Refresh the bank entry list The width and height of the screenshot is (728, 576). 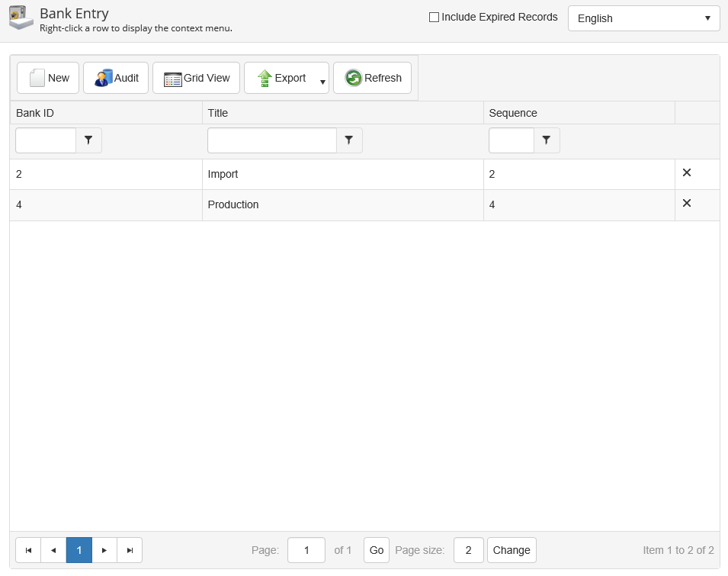[372, 78]
